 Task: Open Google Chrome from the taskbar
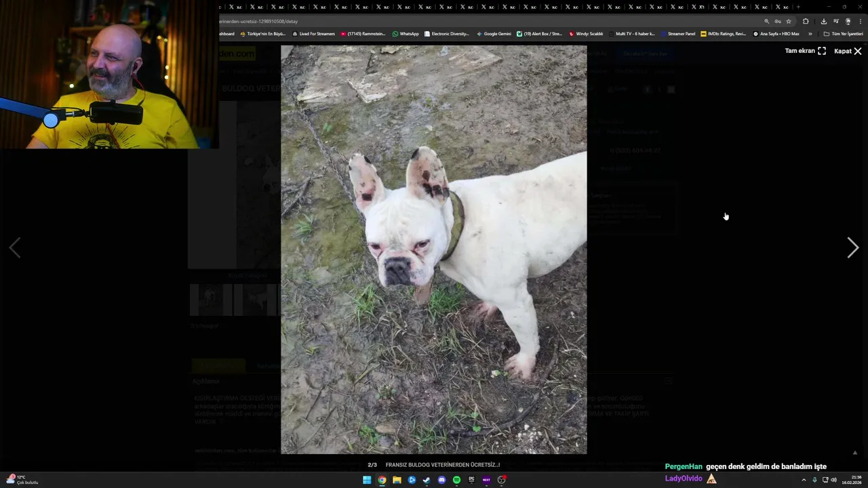(x=382, y=480)
